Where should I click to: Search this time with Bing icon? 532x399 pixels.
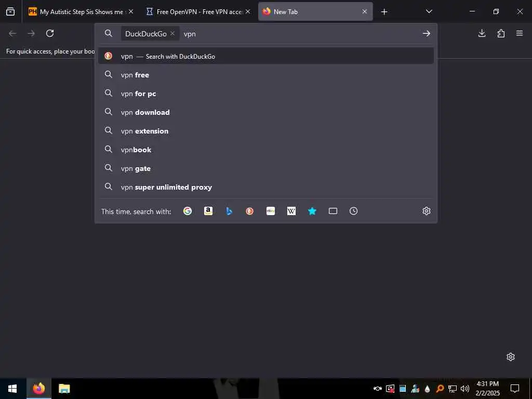click(x=229, y=211)
